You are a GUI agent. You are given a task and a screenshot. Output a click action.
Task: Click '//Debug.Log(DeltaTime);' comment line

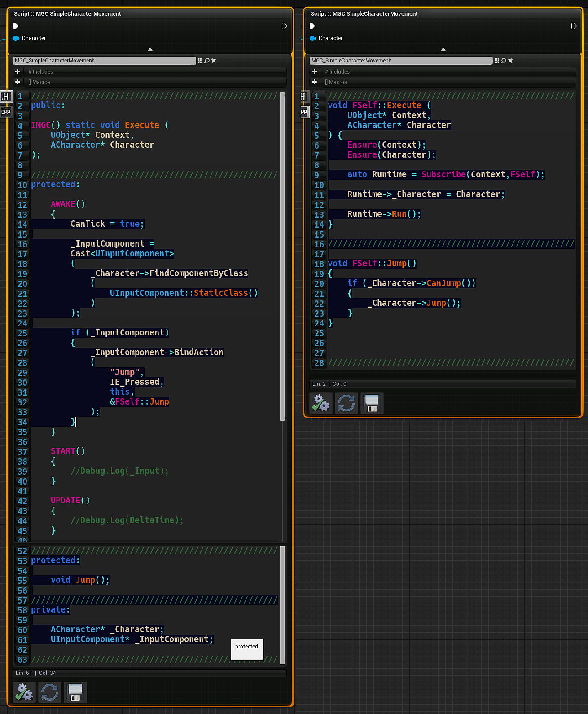127,520
